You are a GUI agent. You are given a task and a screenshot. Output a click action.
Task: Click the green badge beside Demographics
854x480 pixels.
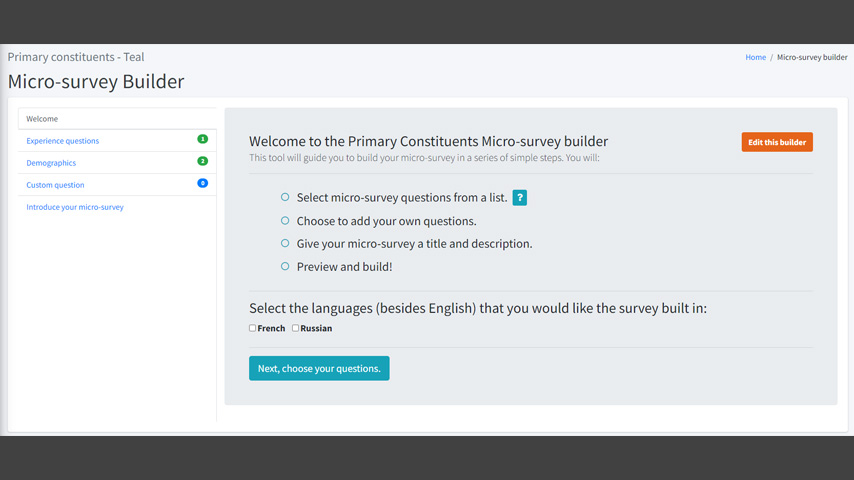coord(203,161)
